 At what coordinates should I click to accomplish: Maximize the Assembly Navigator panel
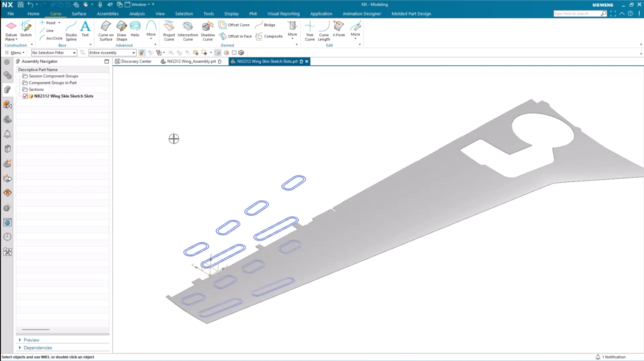106,62
